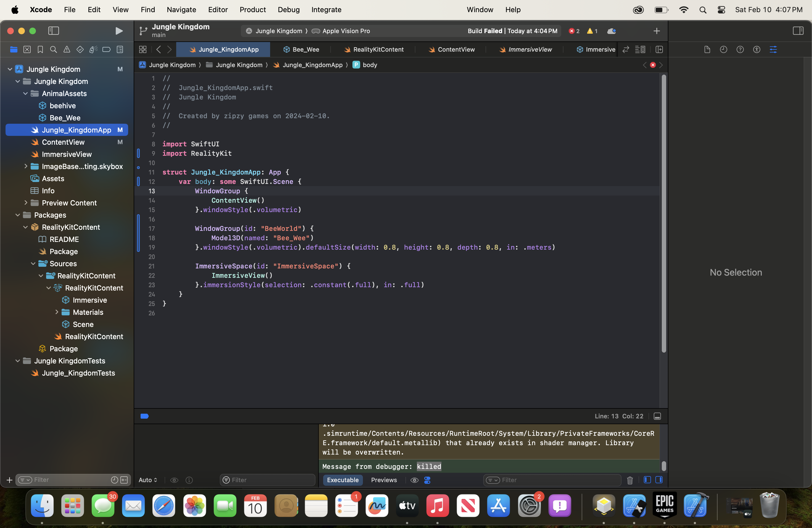Screen dimensions: 812x528
Task: Toggle the right inspector panel
Action: point(798,31)
